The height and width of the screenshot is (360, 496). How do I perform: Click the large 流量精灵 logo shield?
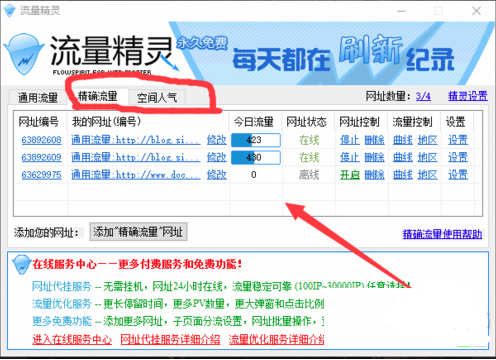pos(24,54)
